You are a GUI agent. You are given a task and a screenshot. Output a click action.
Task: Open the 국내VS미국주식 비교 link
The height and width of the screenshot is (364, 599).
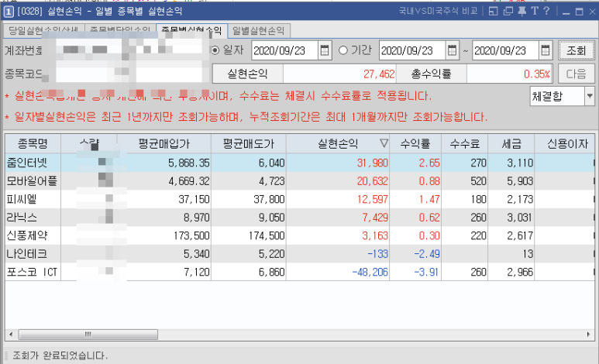(438, 11)
